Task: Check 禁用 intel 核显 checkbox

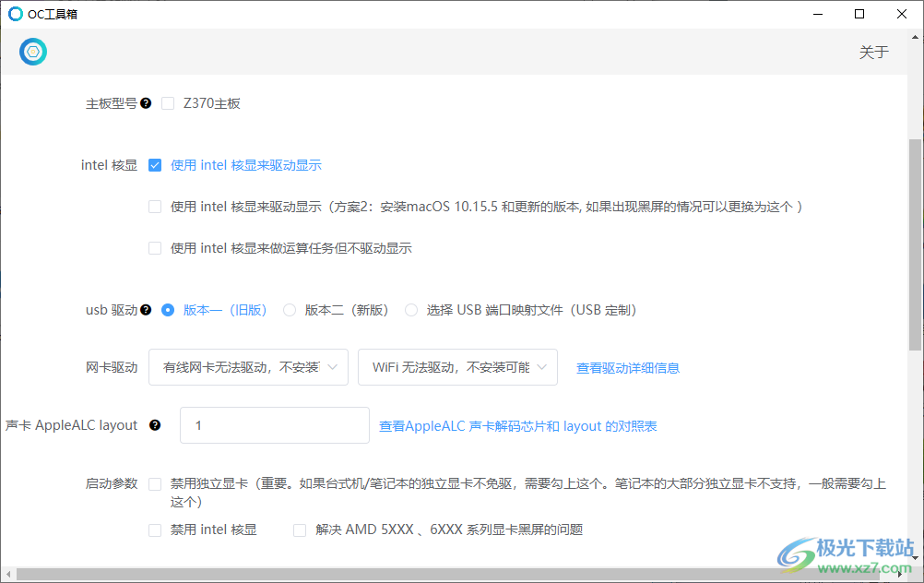Action: pos(155,529)
